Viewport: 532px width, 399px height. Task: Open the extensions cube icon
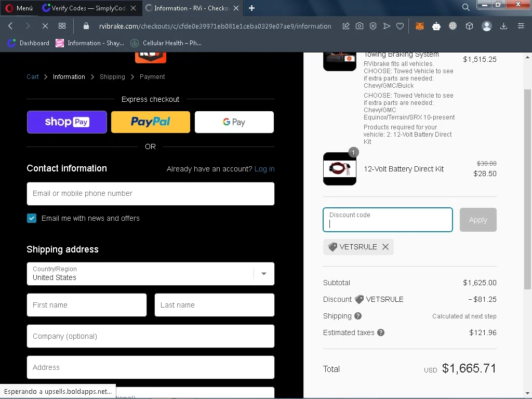pos(469,26)
